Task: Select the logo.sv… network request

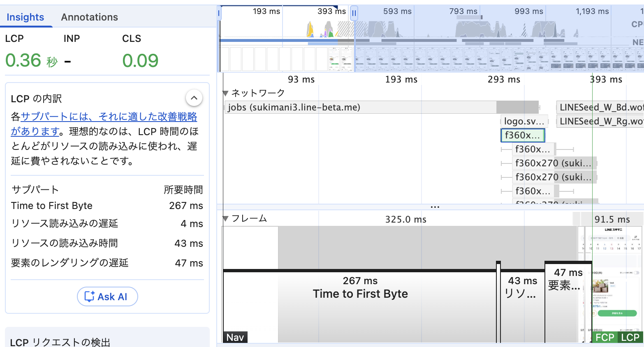Action: 524,122
